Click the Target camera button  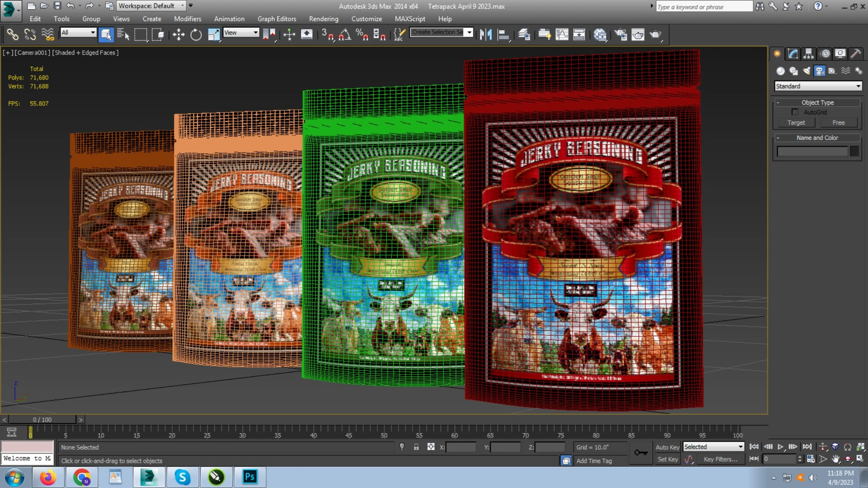796,123
